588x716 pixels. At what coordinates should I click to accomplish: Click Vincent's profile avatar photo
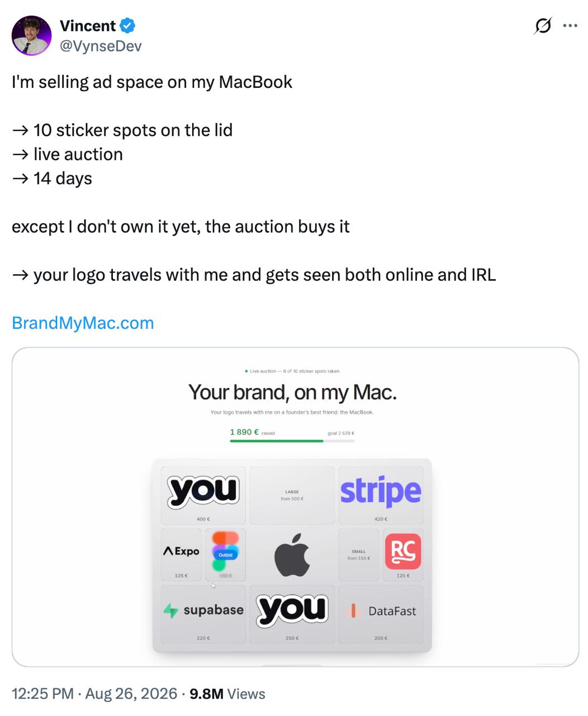[32, 36]
